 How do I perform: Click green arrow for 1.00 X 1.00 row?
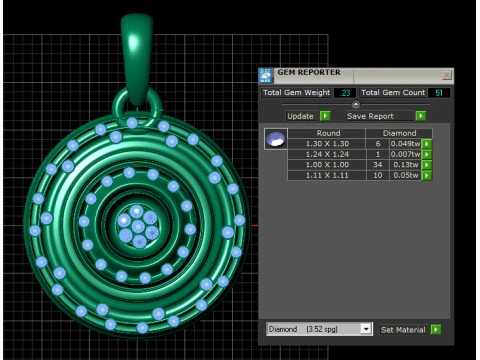point(427,165)
